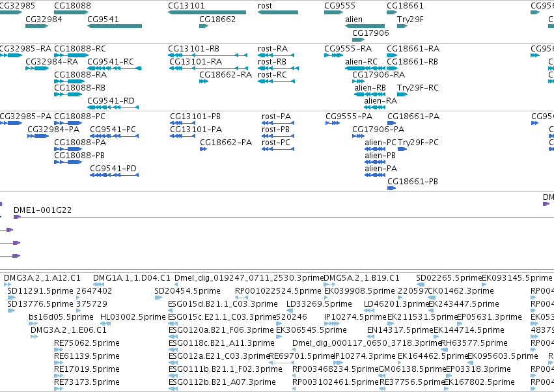Click transcript CG18662-RA
The width and height of the screenshot is (554, 392).
pos(225,75)
